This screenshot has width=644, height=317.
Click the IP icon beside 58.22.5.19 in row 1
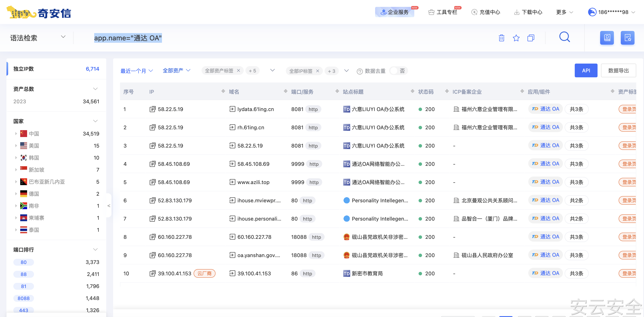(153, 109)
